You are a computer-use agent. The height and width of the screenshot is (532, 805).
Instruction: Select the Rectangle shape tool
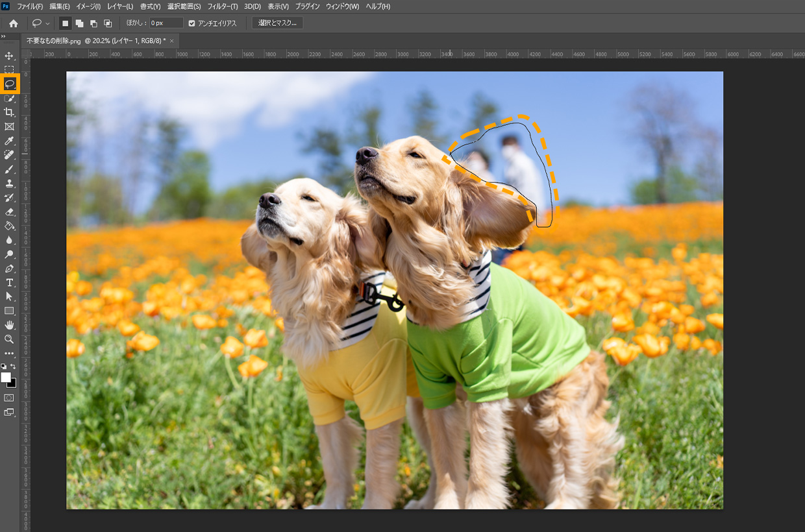pyautogui.click(x=9, y=311)
